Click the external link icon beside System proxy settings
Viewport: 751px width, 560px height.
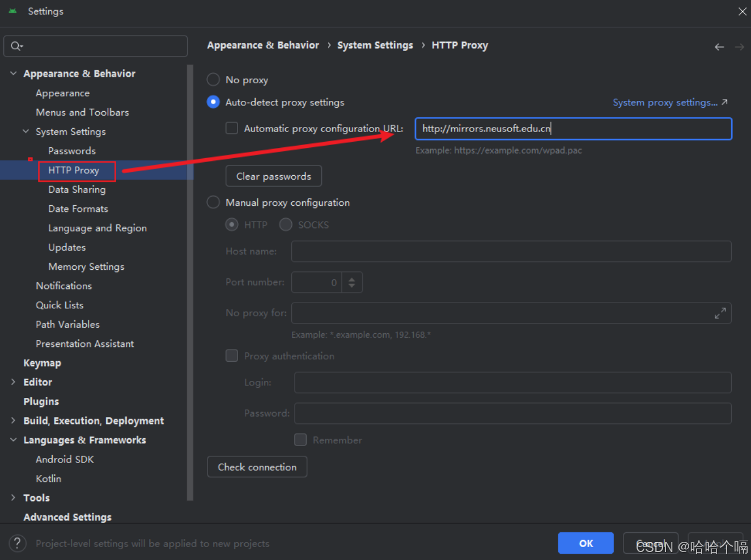tap(725, 101)
